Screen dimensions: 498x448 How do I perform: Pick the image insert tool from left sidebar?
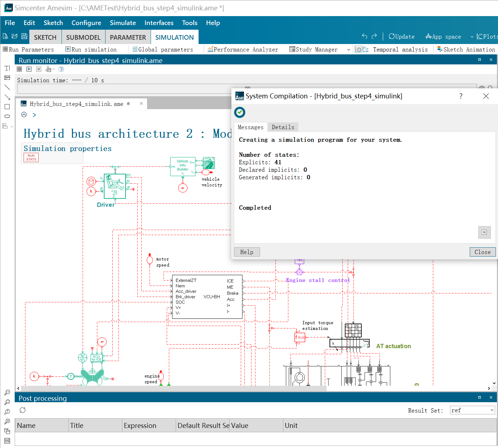tap(7, 77)
